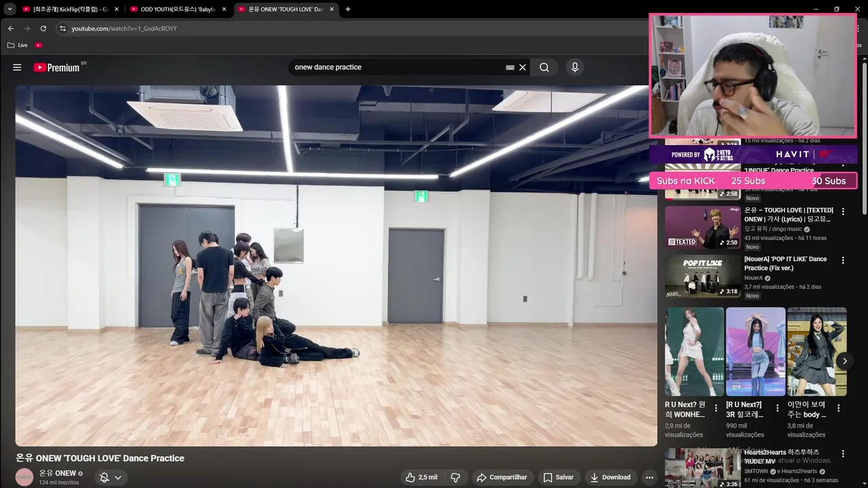Open the on-screen keyboard icon in search
Screen dimensions: 868x488
coord(510,67)
